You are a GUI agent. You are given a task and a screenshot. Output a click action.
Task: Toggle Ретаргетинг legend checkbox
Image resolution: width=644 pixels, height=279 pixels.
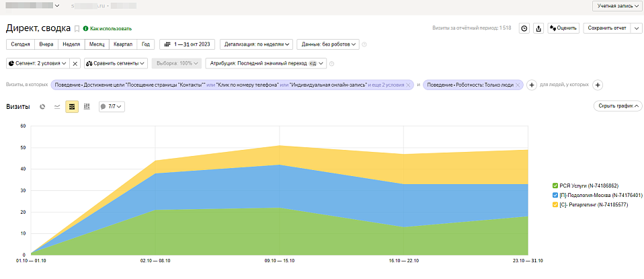pos(555,204)
